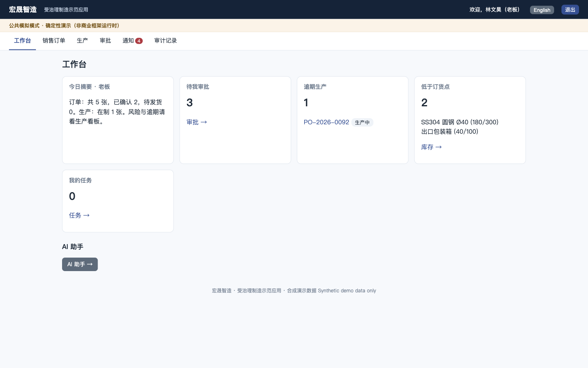
Task: Click the red notification count badge
Action: pos(139,41)
